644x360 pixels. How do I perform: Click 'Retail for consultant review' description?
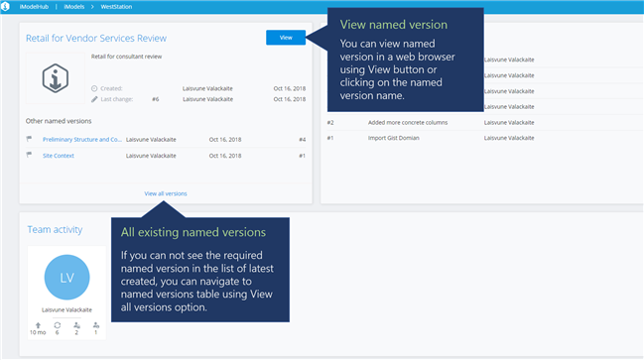126,57
